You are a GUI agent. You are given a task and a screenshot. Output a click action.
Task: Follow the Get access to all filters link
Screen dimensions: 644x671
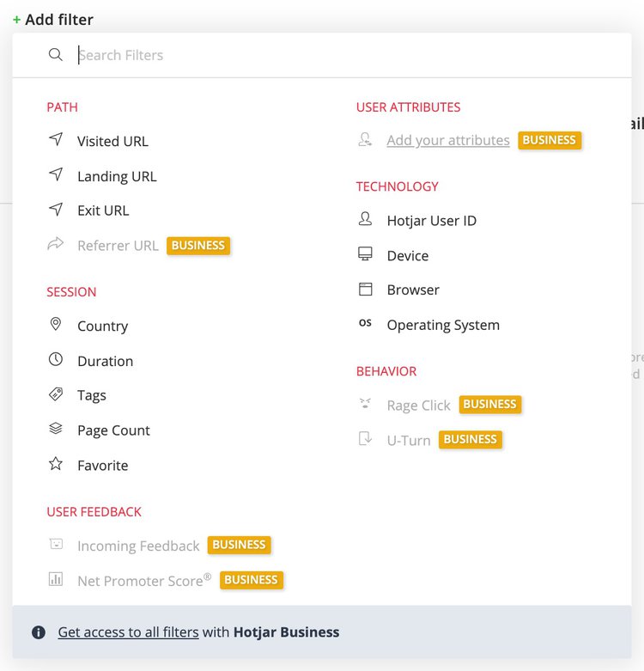point(128,632)
